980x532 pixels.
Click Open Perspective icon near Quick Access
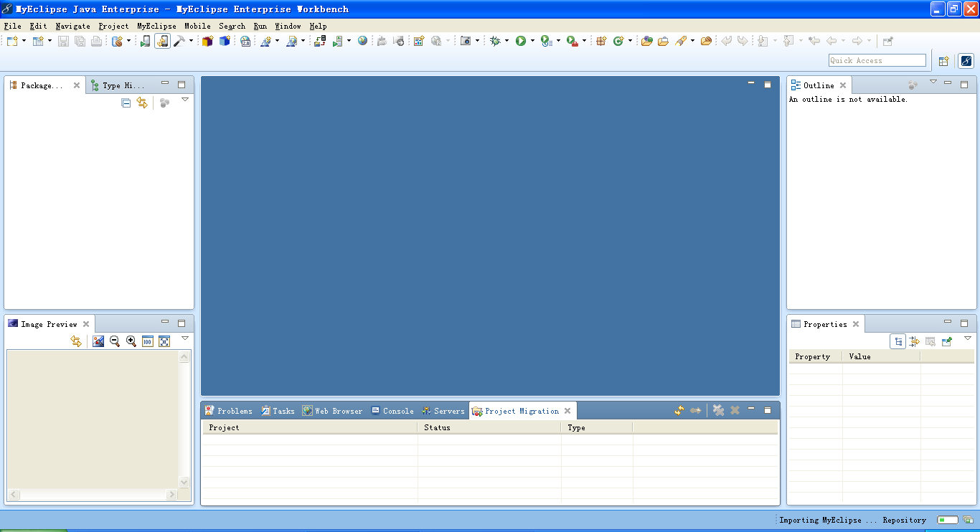click(x=944, y=61)
